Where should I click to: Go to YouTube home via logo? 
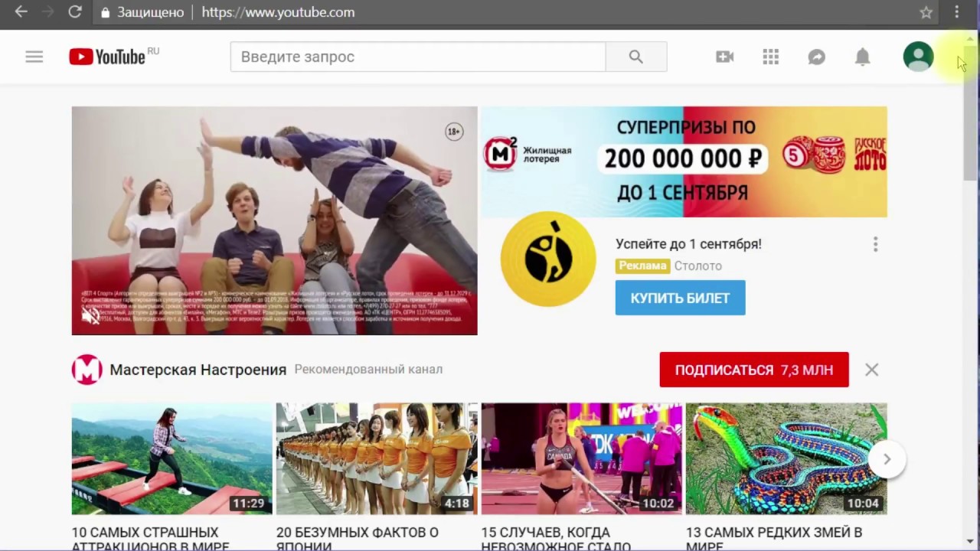107,57
